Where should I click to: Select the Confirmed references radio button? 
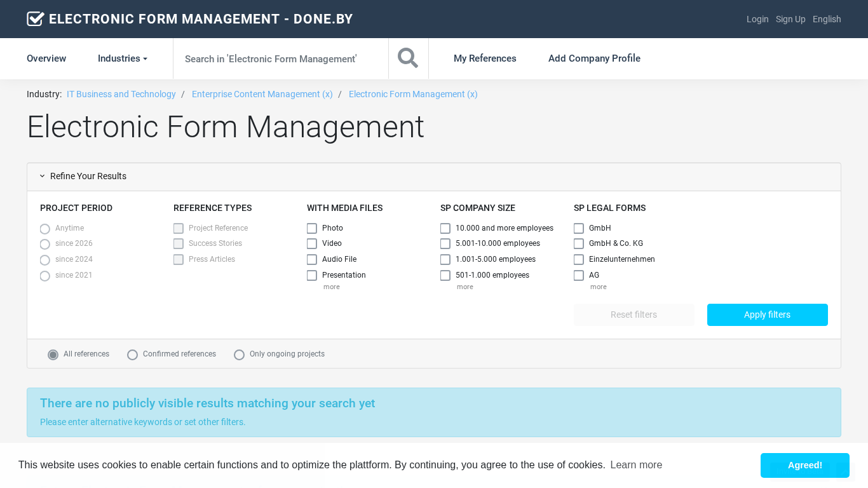[133, 355]
